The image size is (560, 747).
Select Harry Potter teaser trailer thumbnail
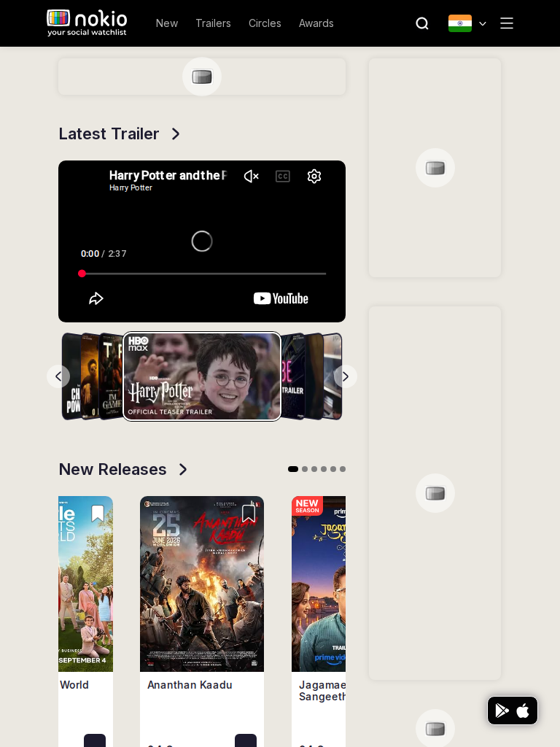pyautogui.click(x=202, y=376)
